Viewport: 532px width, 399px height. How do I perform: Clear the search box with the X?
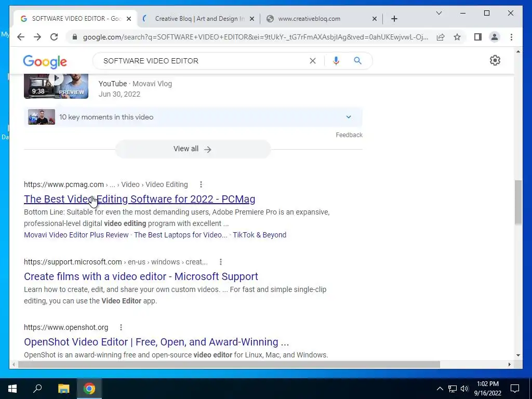pos(312,61)
